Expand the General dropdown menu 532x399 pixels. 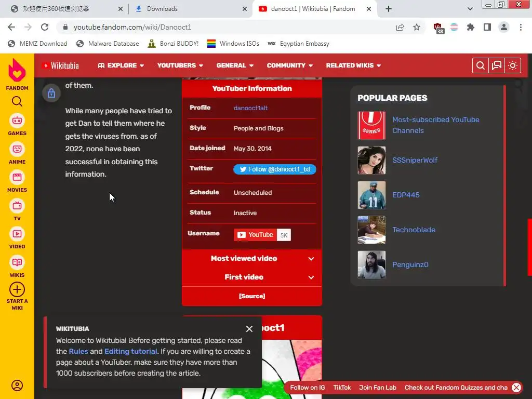235,65
